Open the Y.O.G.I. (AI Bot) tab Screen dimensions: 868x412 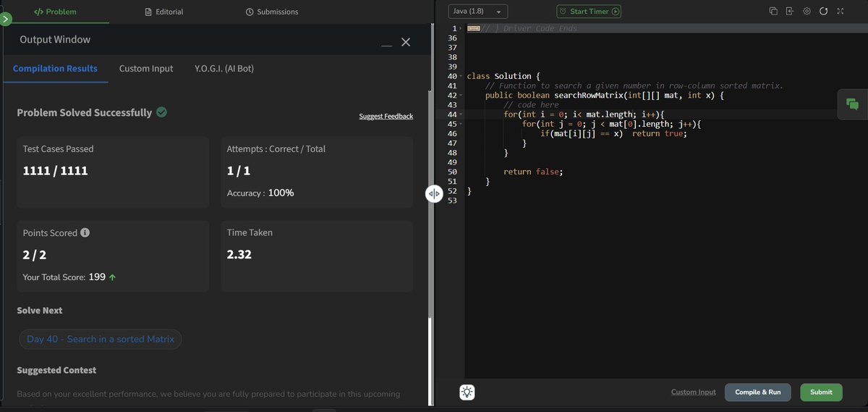[x=224, y=69]
